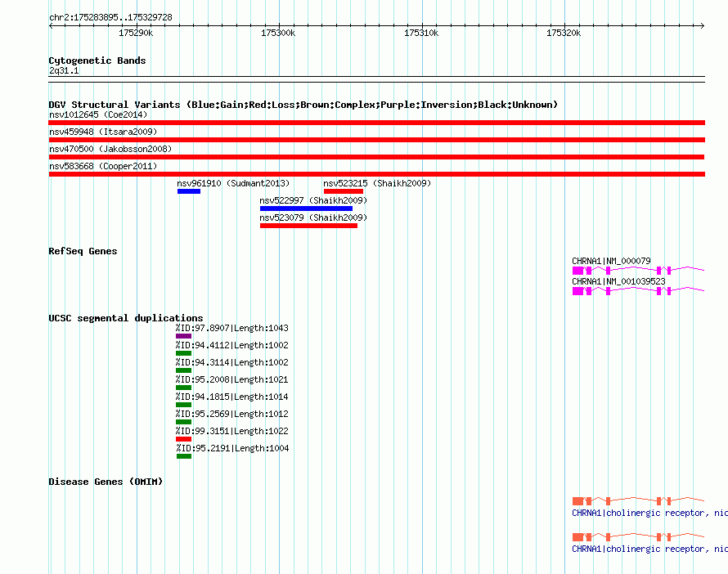Click nsv523079 (Shaikh2009) label
The width and height of the screenshot is (728, 574).
pos(313,217)
